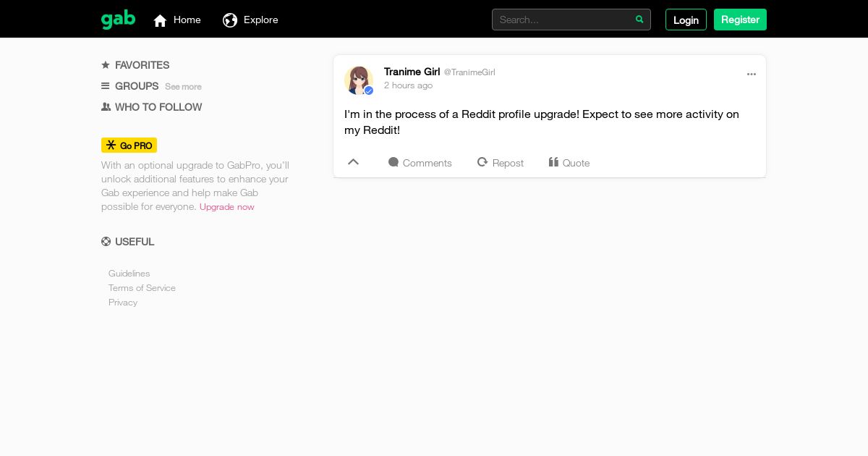Image resolution: width=868 pixels, height=456 pixels.
Task: Open Terms of Service link
Action: (142, 288)
